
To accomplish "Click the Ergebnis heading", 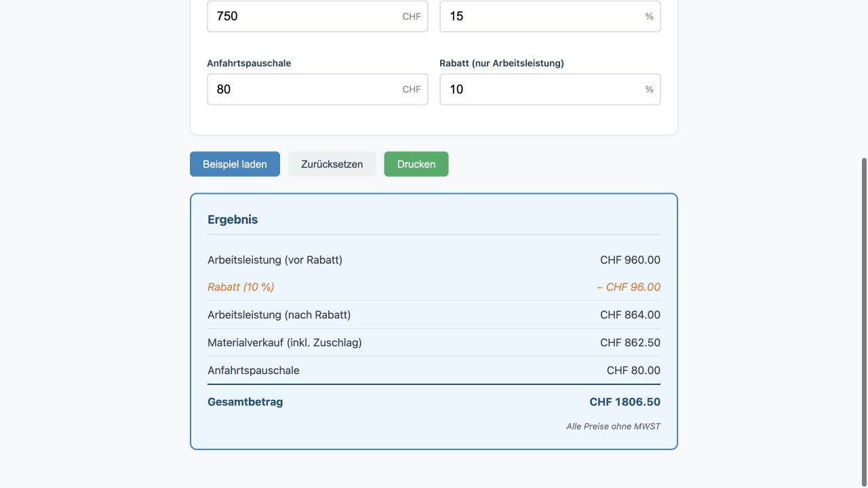I will click(x=233, y=220).
